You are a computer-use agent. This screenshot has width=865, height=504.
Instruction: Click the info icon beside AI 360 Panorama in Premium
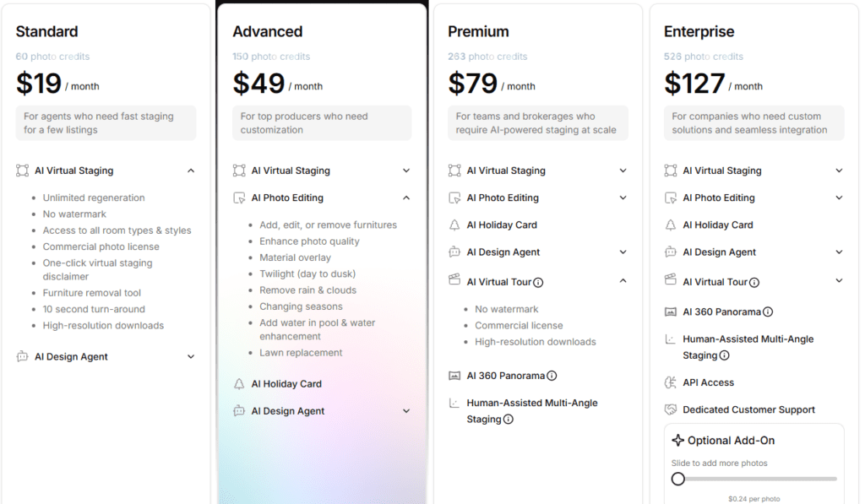click(553, 376)
